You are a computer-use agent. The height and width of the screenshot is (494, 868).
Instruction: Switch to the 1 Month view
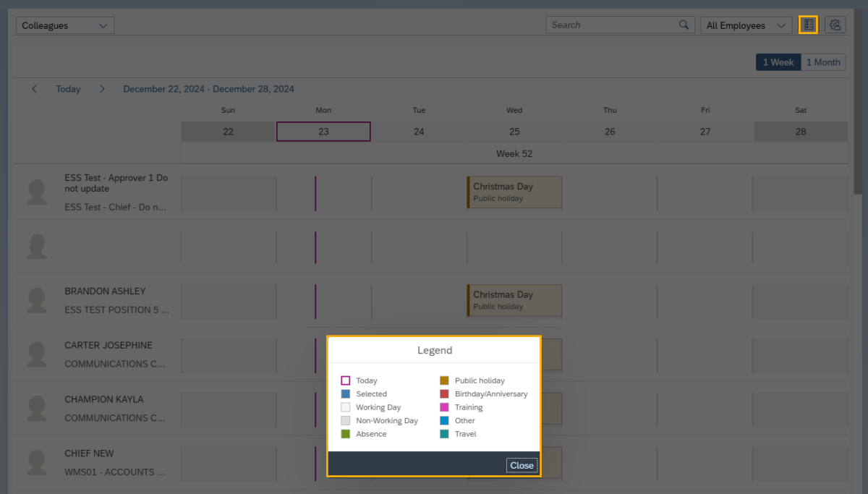pos(823,62)
